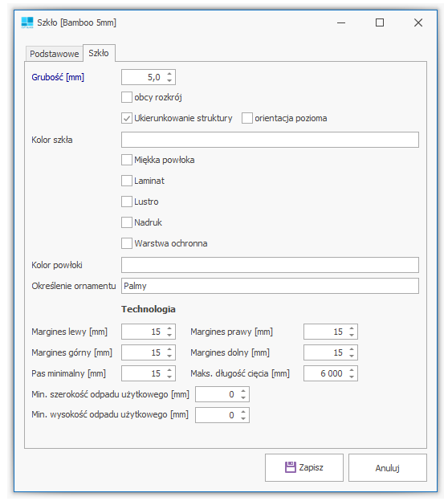Click the Kolor szkła text field
The width and height of the screenshot is (448, 501).
pos(270,140)
